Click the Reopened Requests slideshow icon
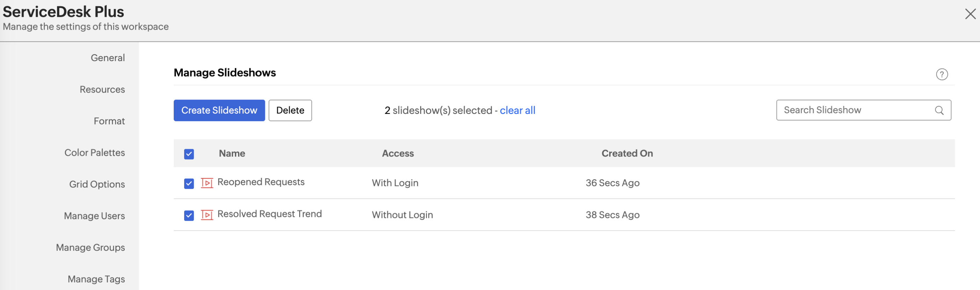980x290 pixels. click(x=207, y=183)
